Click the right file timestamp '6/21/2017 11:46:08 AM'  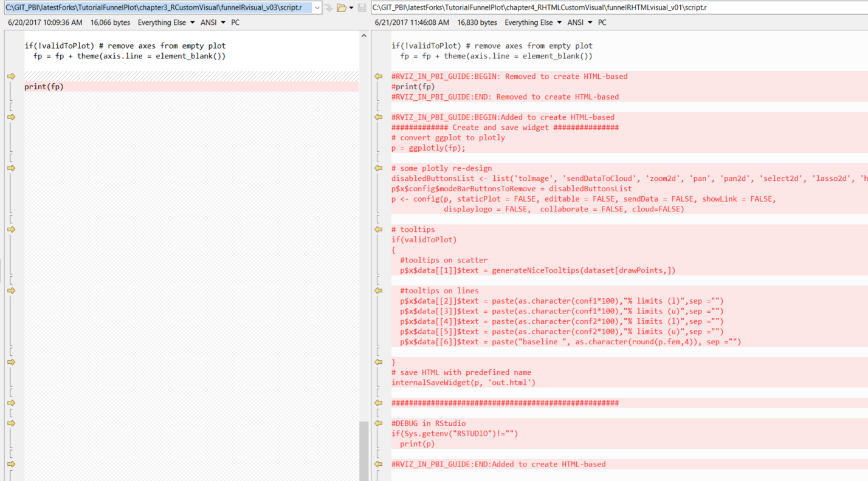coord(412,22)
